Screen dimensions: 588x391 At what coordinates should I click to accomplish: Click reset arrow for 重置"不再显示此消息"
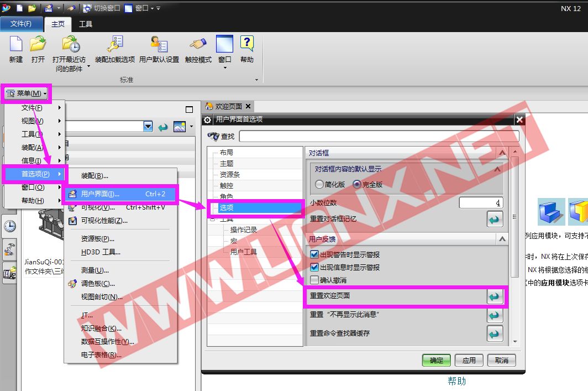pos(495,315)
